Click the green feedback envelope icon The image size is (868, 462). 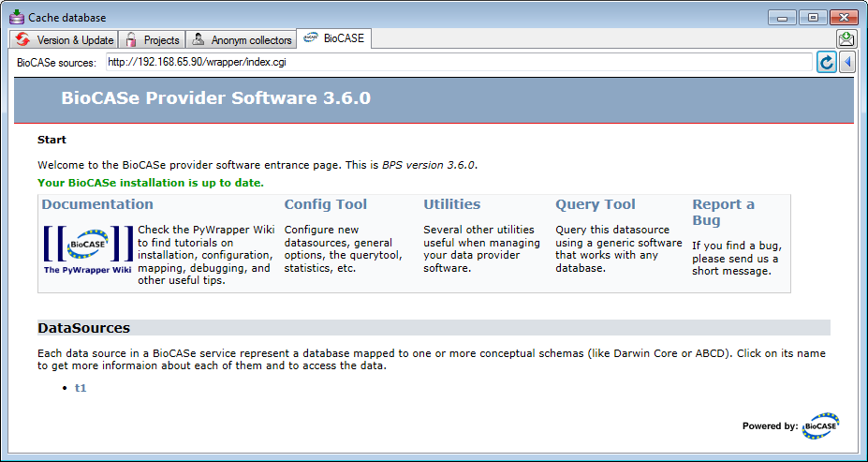tap(846, 39)
